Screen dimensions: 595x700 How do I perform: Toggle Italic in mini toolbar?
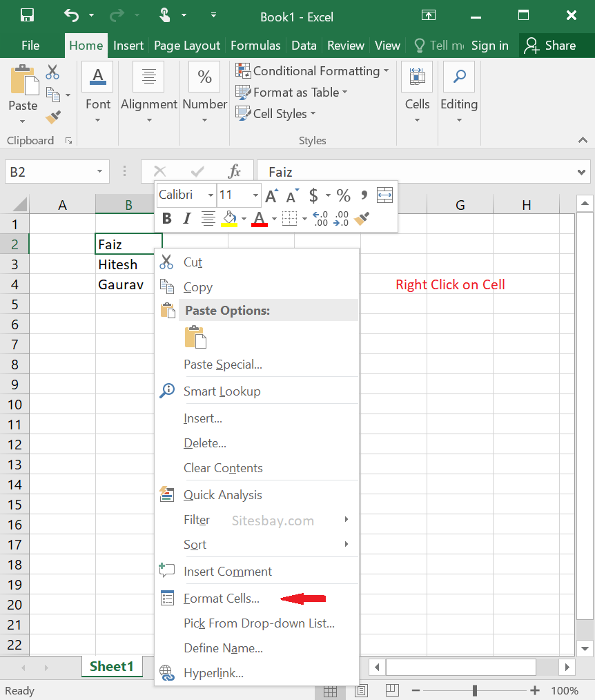(x=187, y=219)
